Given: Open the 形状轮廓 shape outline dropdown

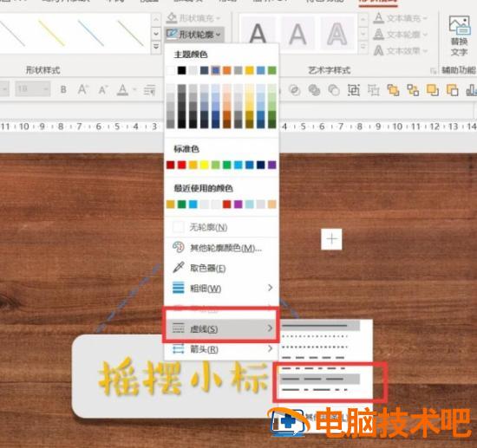Looking at the screenshot, I should pyautogui.click(x=194, y=35).
